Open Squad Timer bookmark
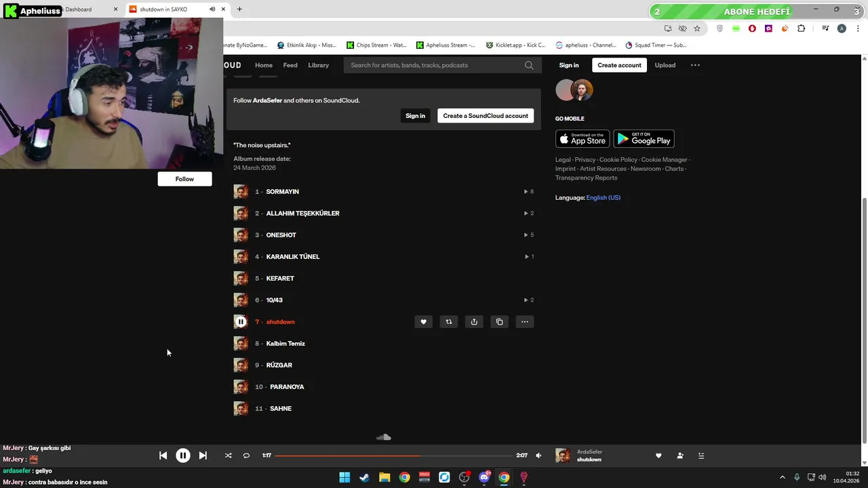Screen dimensions: 868x488 pos(656,45)
